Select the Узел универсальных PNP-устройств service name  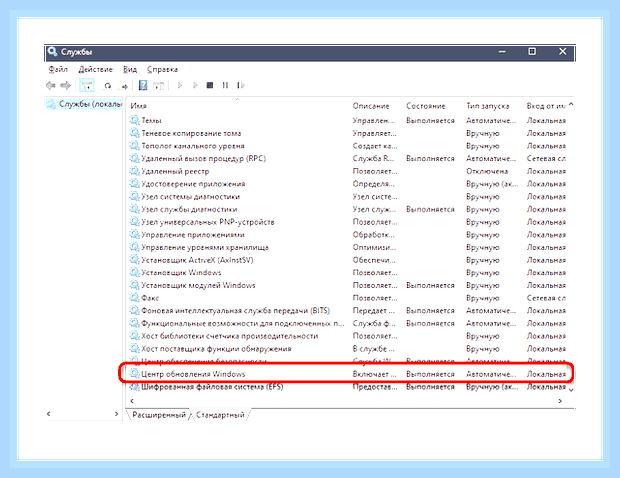(x=208, y=221)
